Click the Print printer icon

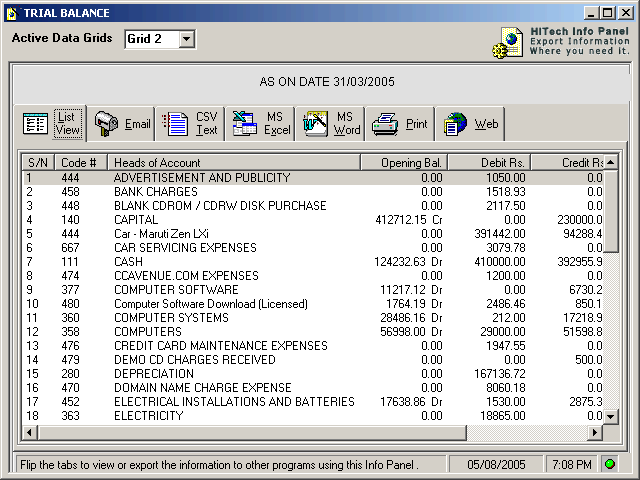385,124
